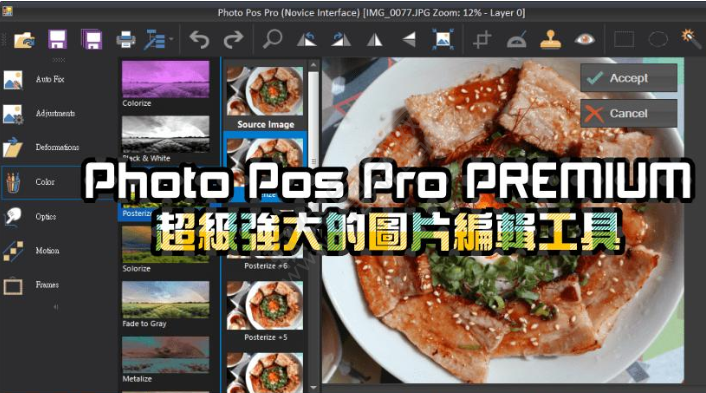
Task: Collapse the left sidebar with small arrow
Action: point(56,307)
